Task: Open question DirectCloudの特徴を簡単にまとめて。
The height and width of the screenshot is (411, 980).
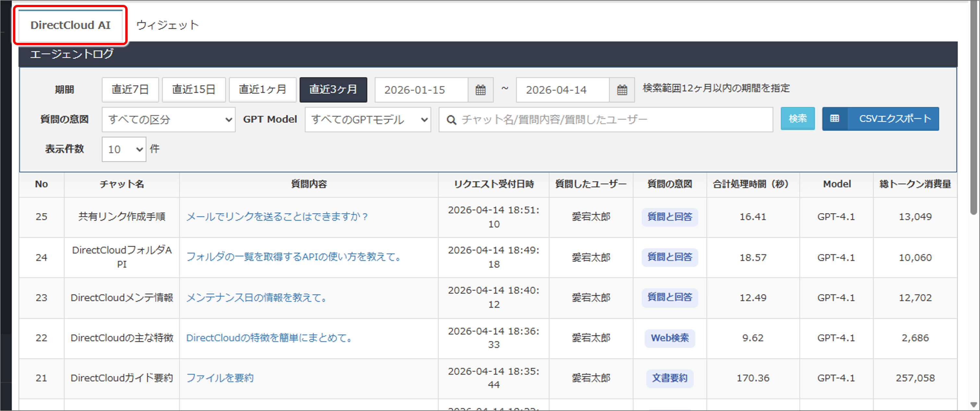Action: pos(269,338)
